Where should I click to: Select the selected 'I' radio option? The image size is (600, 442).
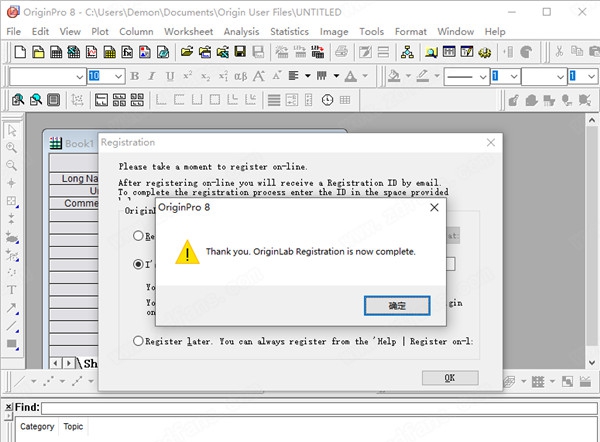(138, 264)
